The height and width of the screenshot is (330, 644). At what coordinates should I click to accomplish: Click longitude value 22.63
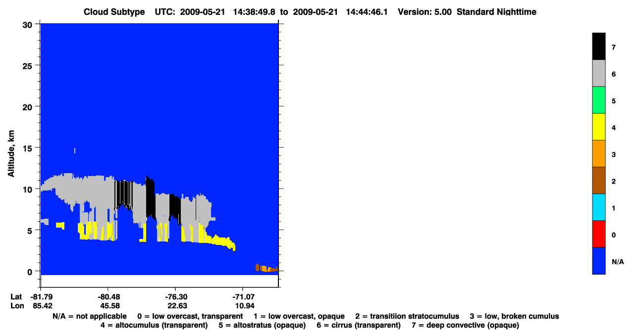click(x=177, y=306)
